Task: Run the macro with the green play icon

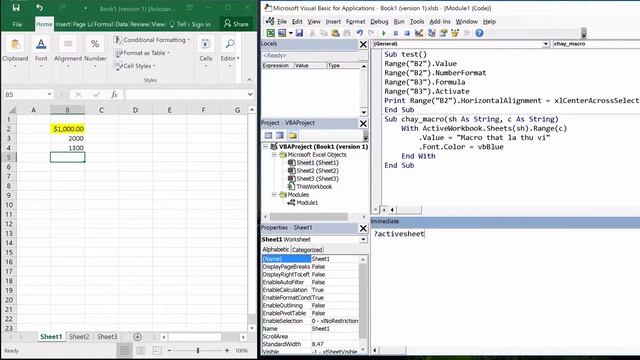Action: click(x=384, y=33)
